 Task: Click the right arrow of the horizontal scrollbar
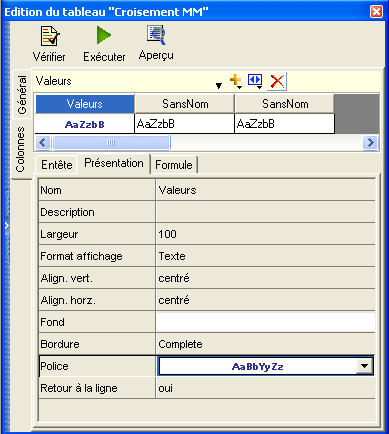[x=370, y=143]
